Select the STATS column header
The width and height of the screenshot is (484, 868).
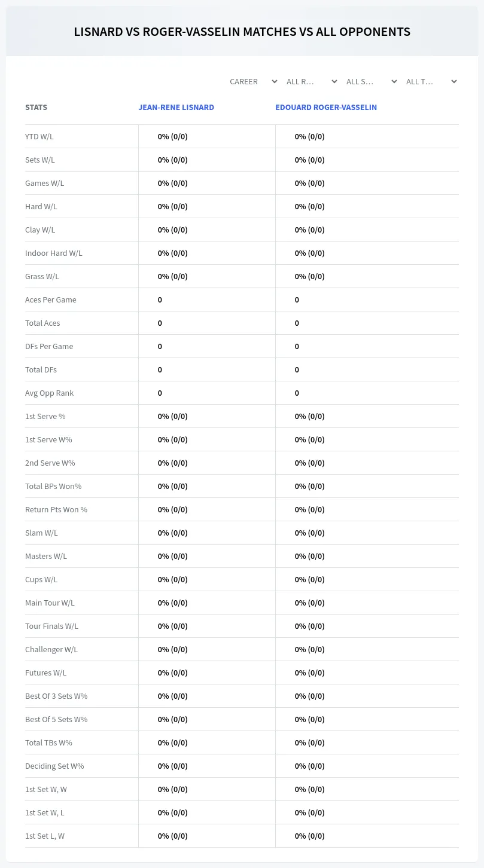pos(36,108)
